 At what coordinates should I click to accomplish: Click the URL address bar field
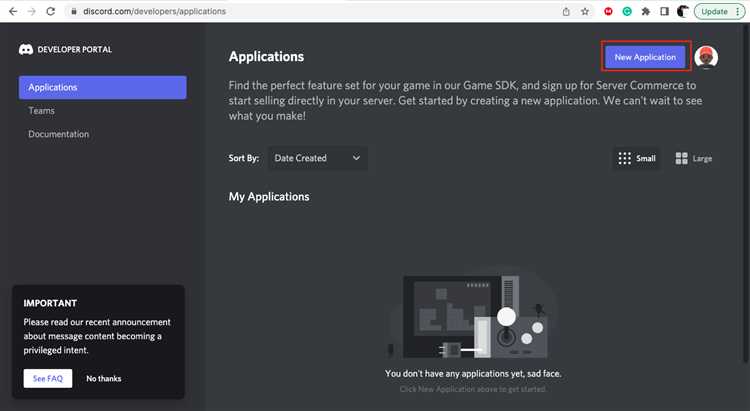311,11
